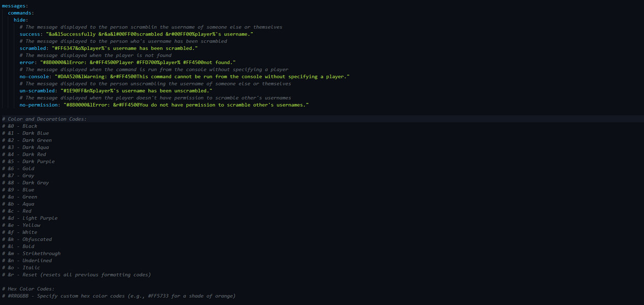The height and width of the screenshot is (305, 644).
Task: Click the comment about command run from console
Action: tap(154, 69)
